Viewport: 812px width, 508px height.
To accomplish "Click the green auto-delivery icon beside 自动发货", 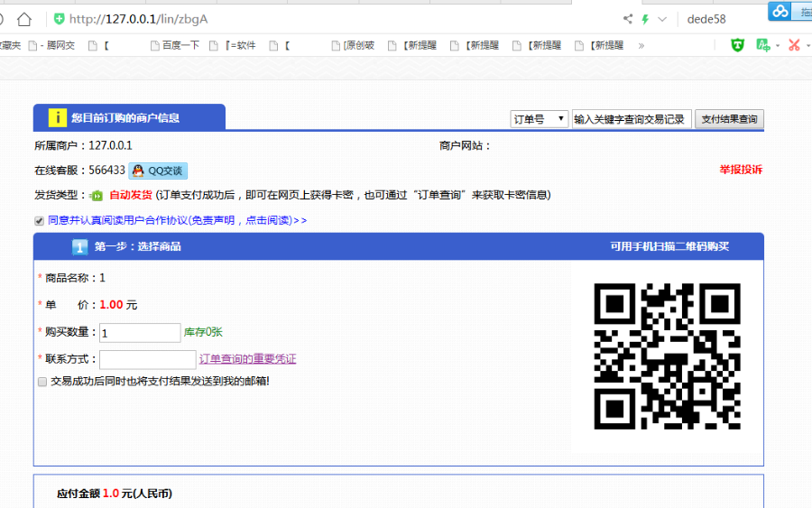I will click(97, 196).
